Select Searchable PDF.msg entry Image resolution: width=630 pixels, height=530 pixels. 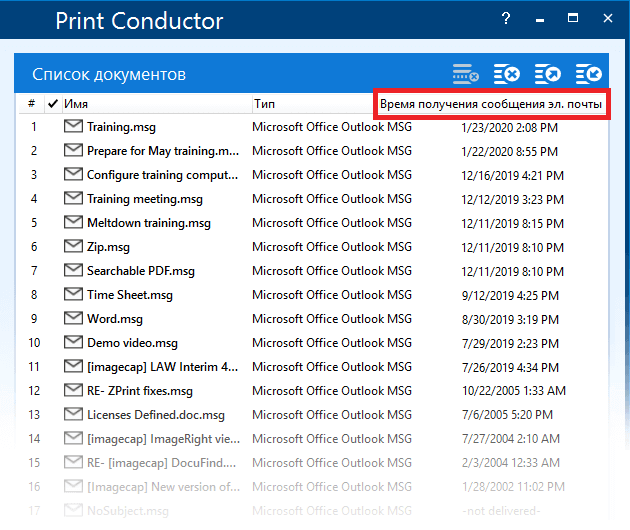point(141,271)
